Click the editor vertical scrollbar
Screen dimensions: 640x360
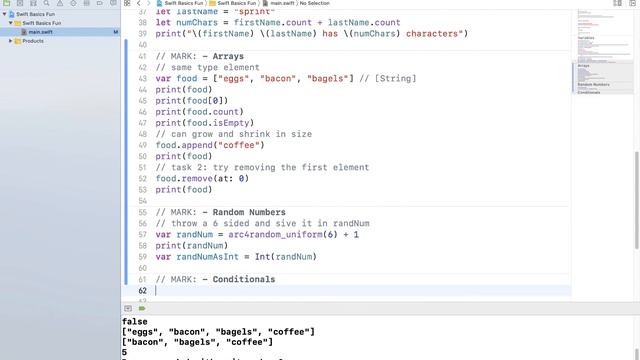(x=637, y=200)
